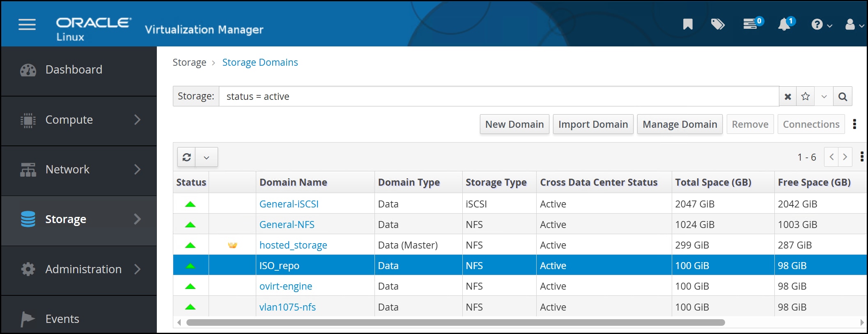This screenshot has width=868, height=334.
Task: Bookmark the current search with star
Action: 806,97
